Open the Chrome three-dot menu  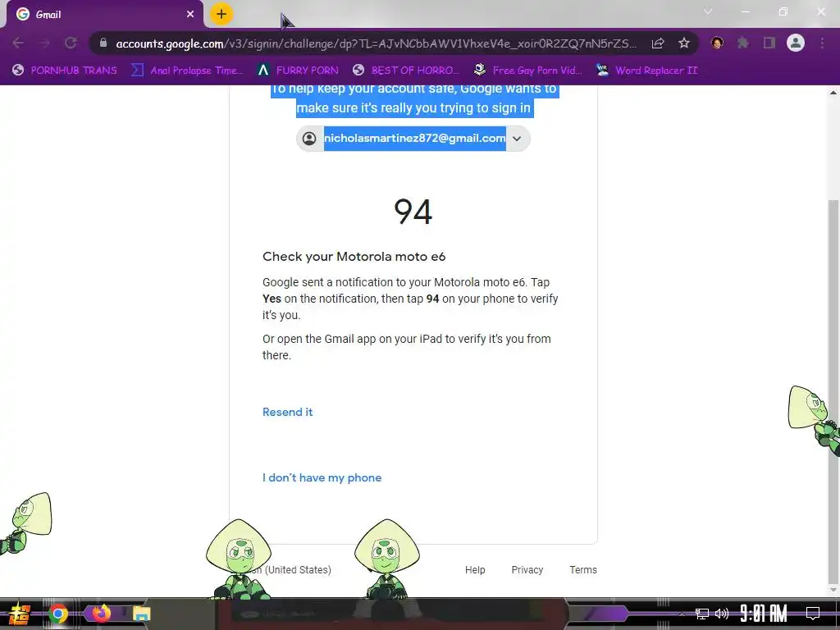point(822,43)
